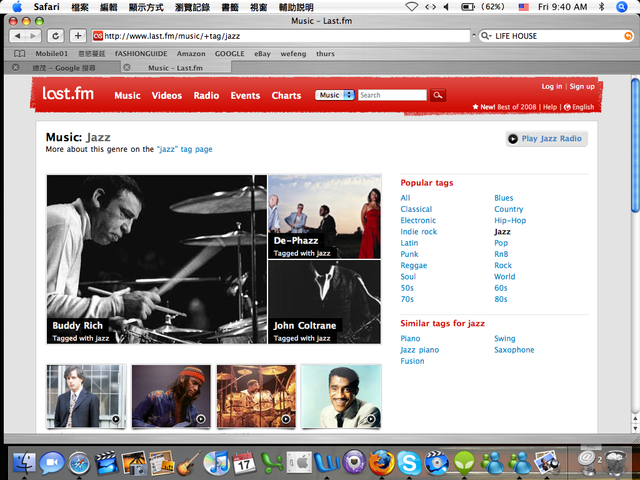
Task: Add a bookmark with the plus button
Action: tap(78, 36)
